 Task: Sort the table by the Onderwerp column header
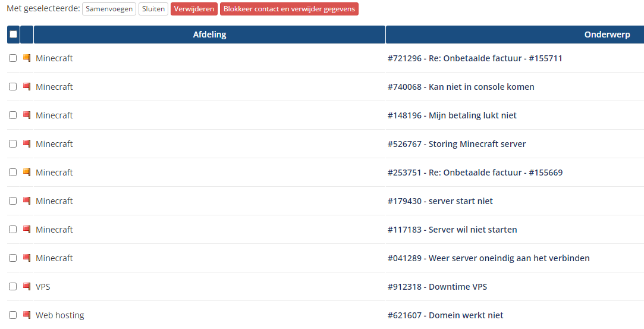(x=607, y=35)
